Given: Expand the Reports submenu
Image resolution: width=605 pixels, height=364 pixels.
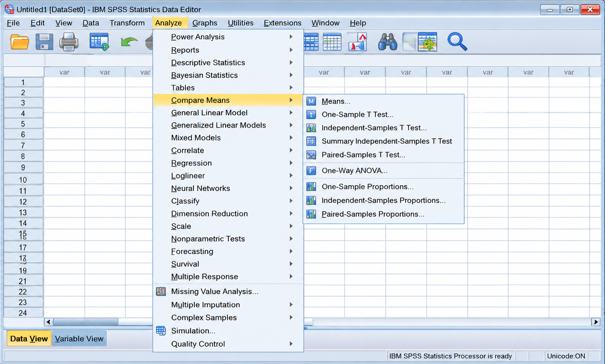Looking at the screenshot, I should tap(291, 50).
